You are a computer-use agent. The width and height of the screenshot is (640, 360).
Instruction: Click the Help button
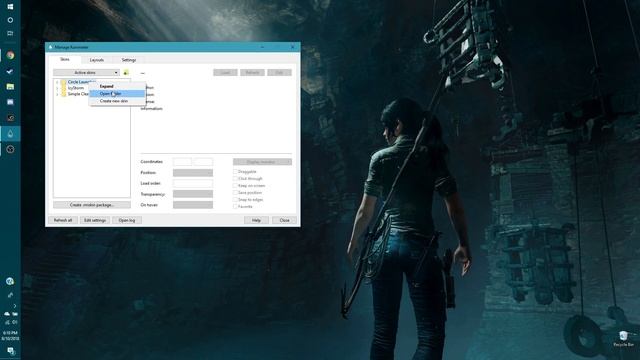(x=256, y=220)
